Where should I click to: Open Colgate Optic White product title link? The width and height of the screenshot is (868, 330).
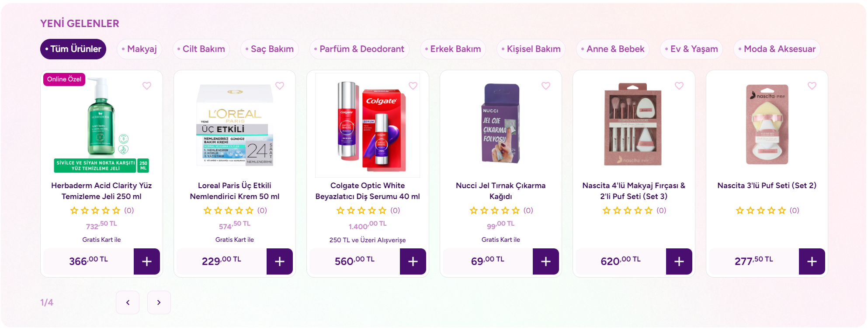click(x=368, y=191)
